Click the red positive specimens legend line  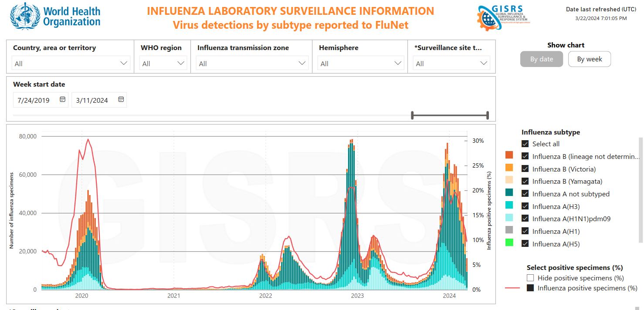pos(512,288)
